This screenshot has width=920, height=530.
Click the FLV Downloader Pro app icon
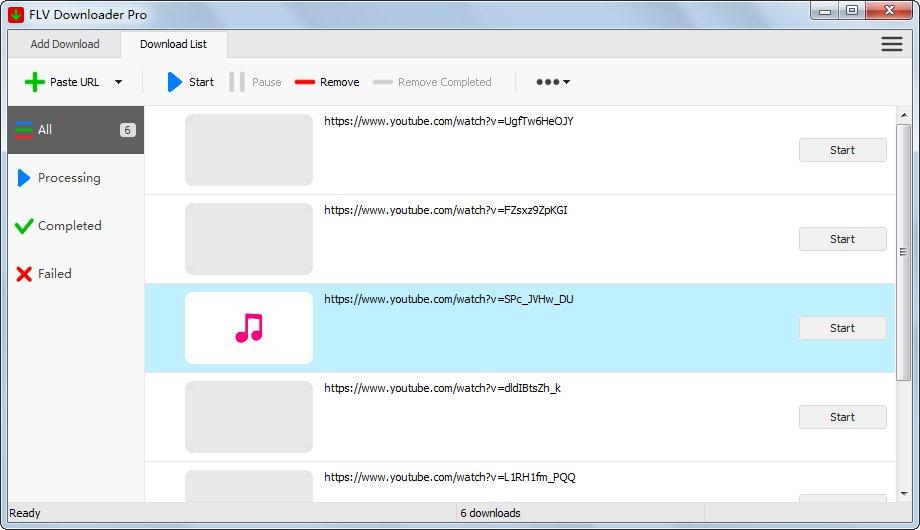(16, 14)
